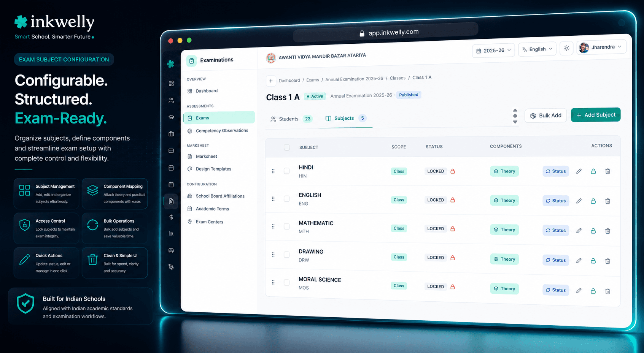The height and width of the screenshot is (353, 644).
Task: Delete the MATHEMATIC subject with trash icon
Action: pos(607,231)
